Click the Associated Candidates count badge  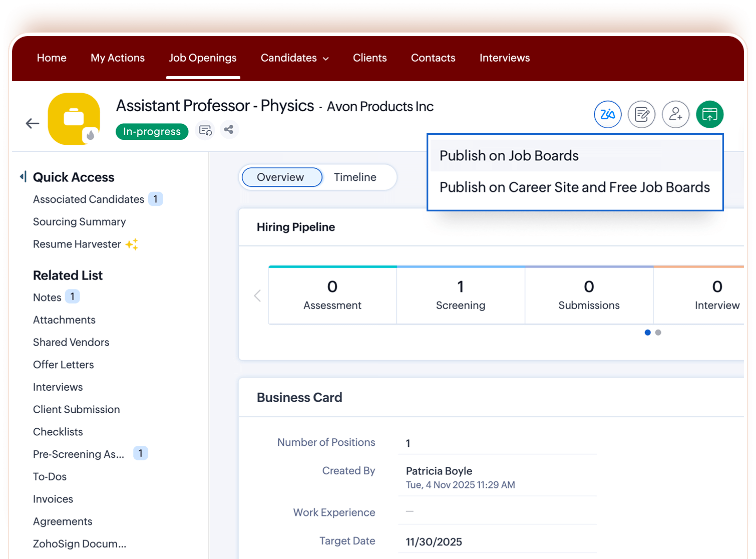coord(156,199)
